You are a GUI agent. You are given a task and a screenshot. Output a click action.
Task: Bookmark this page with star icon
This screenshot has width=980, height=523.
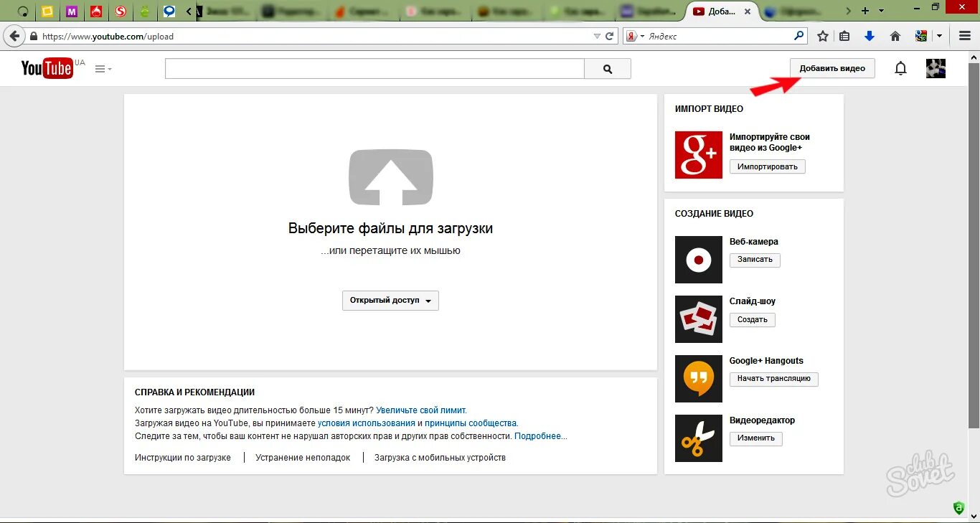pyautogui.click(x=823, y=36)
